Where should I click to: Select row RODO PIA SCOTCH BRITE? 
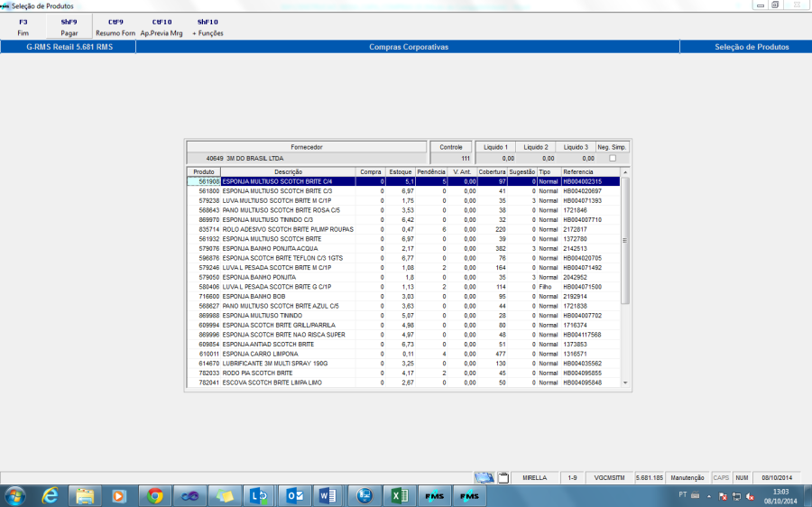[403, 373]
